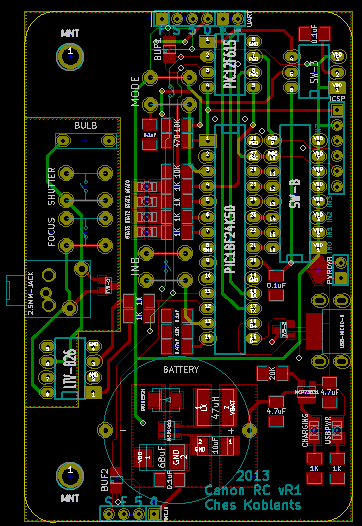Select the 1K resistor below USBPWR

(337, 469)
